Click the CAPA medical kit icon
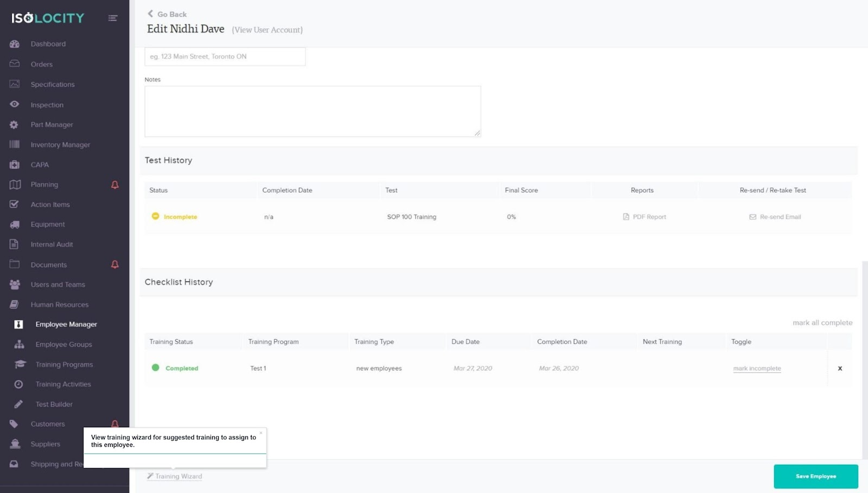Viewport: 868px width, 493px height. click(15, 165)
